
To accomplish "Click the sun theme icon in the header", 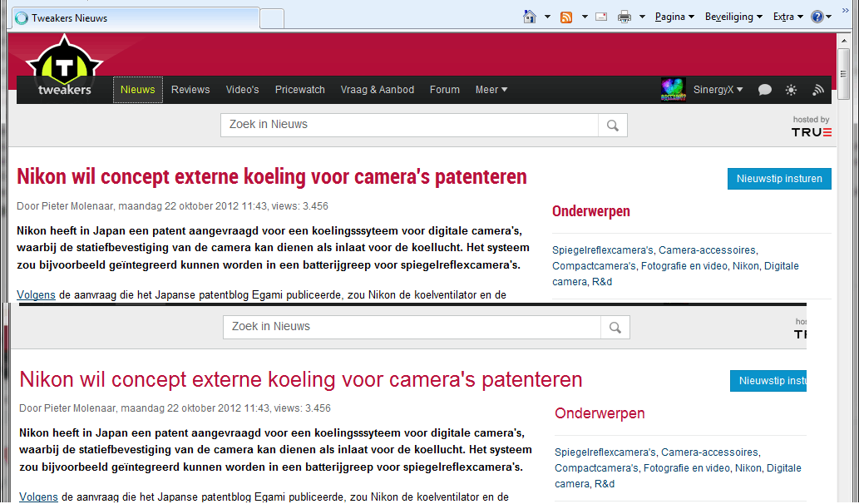I will coord(791,89).
